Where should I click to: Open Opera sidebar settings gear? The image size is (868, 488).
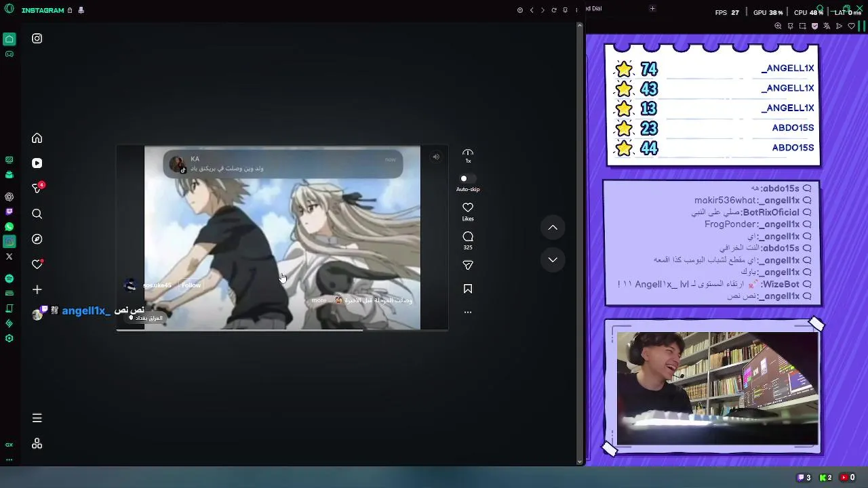[x=9, y=338]
